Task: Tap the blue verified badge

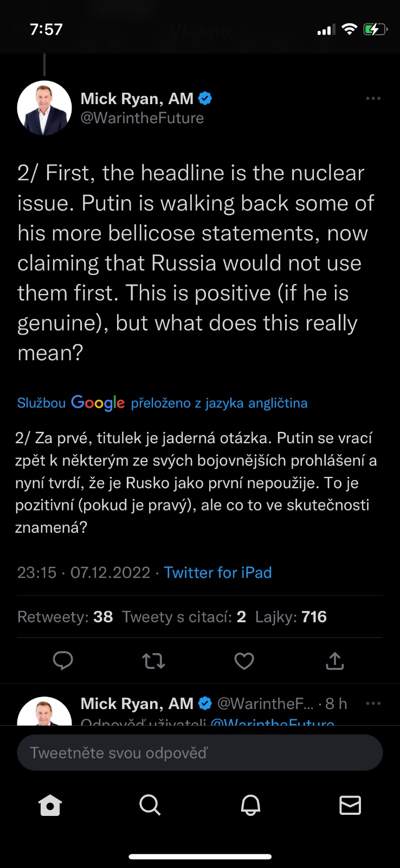Action: pyautogui.click(x=205, y=98)
